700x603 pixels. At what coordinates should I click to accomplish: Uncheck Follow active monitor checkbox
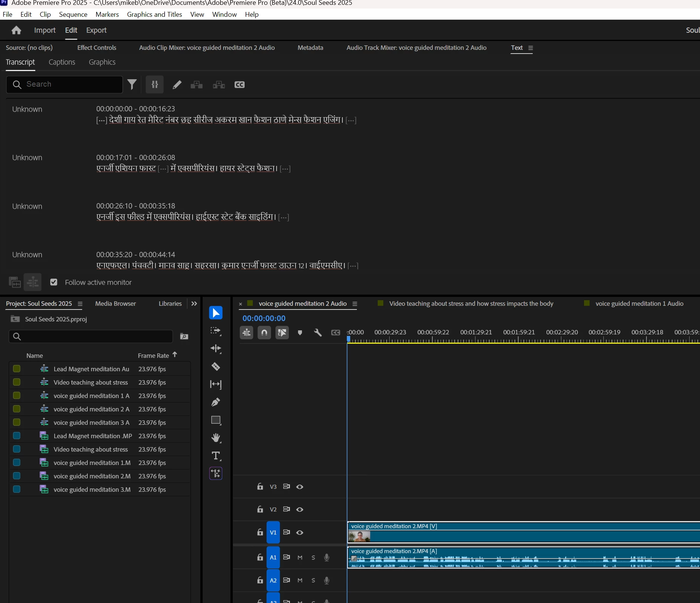(54, 282)
